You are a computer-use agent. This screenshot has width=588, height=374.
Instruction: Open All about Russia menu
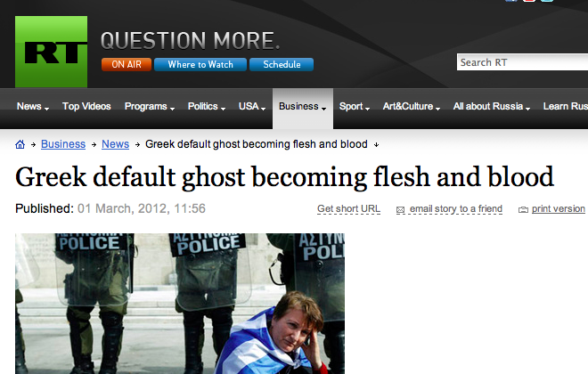[x=491, y=107]
